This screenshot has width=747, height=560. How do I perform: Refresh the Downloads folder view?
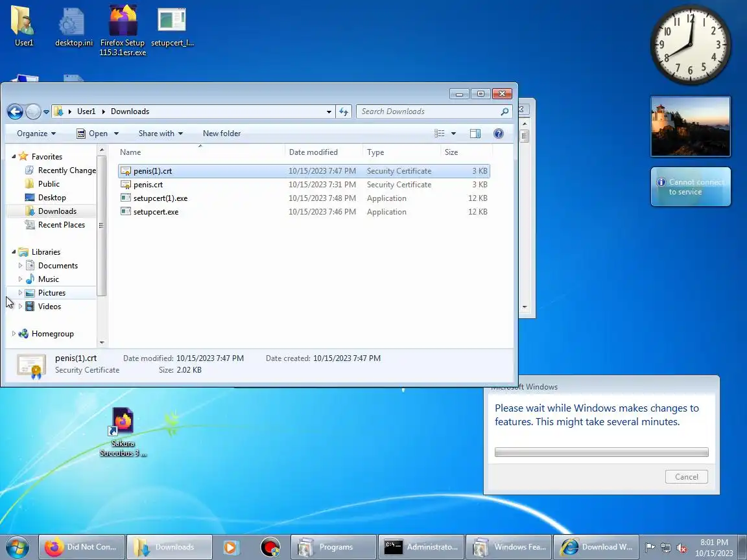coord(344,111)
